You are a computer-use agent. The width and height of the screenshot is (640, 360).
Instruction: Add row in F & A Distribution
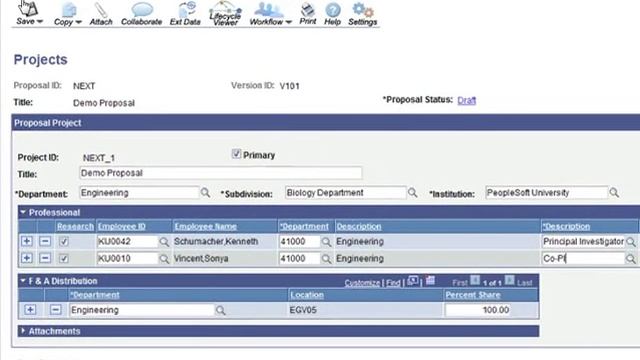pyautogui.click(x=30, y=310)
